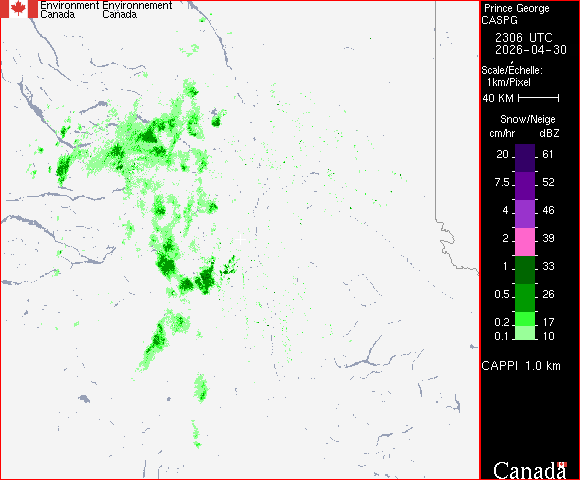Select the 52 dBZ purple swatch
580x480 pixels.
525,186
